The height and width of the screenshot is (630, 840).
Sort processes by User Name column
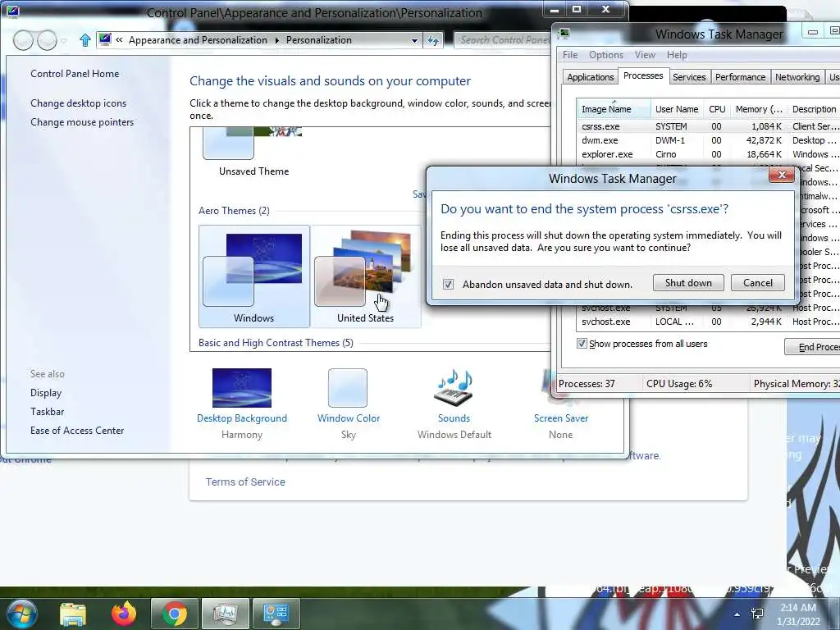tap(677, 109)
